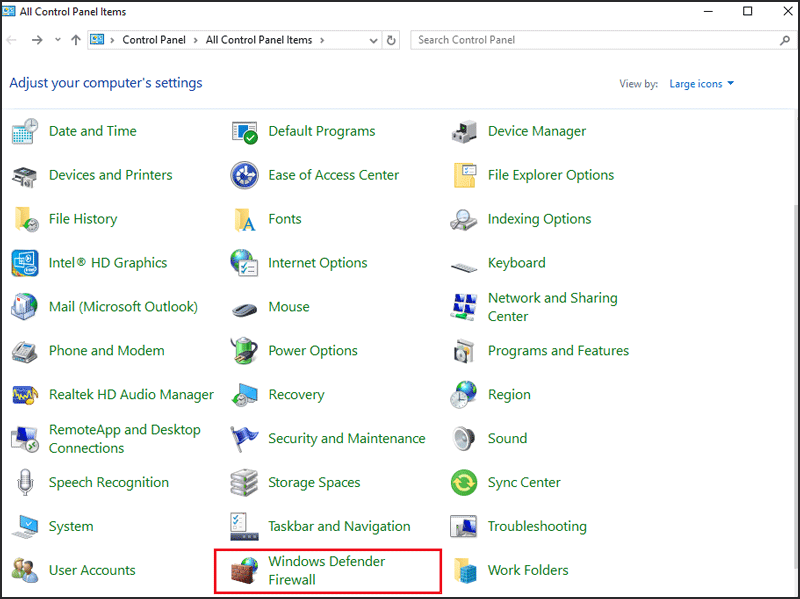Open the Windows Defender Firewall icon
Viewport: 800px width, 599px height.
(x=244, y=570)
